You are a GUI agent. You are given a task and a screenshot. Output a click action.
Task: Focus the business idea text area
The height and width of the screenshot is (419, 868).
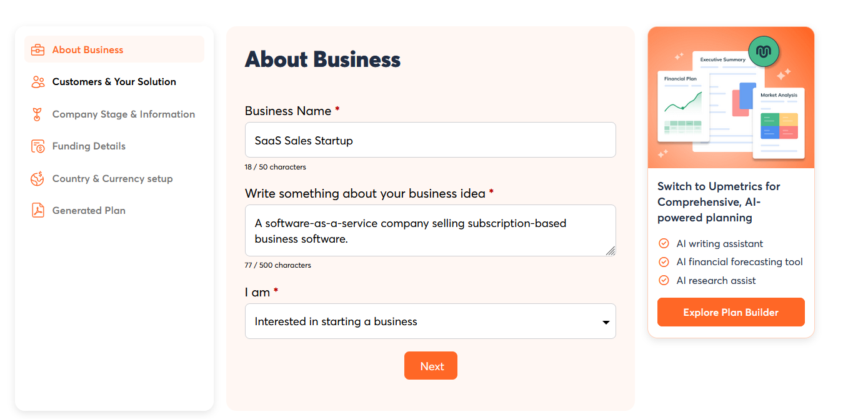coord(430,231)
